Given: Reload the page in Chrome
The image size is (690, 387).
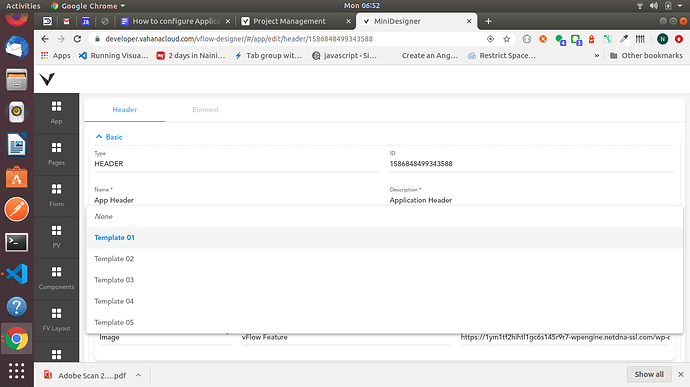Looking at the screenshot, I should (77, 39).
